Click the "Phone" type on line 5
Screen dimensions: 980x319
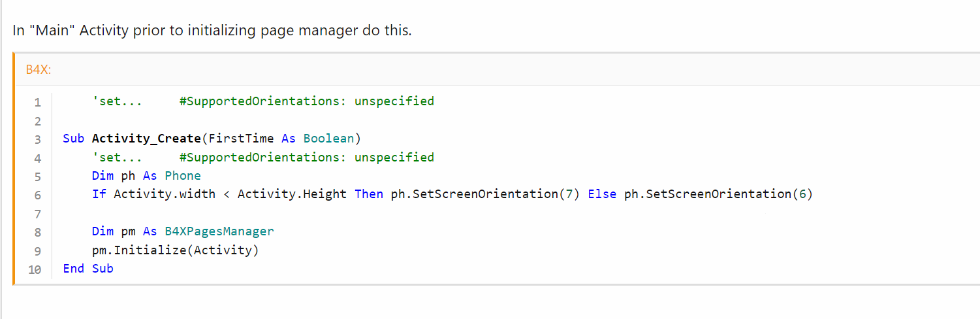(183, 176)
